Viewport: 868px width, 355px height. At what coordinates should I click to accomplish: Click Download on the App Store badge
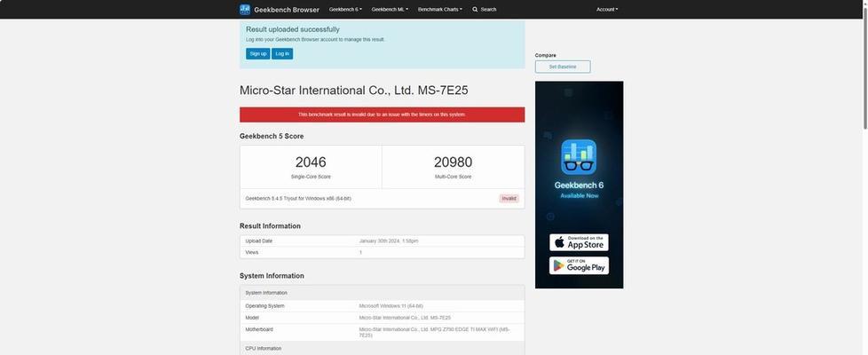579,242
